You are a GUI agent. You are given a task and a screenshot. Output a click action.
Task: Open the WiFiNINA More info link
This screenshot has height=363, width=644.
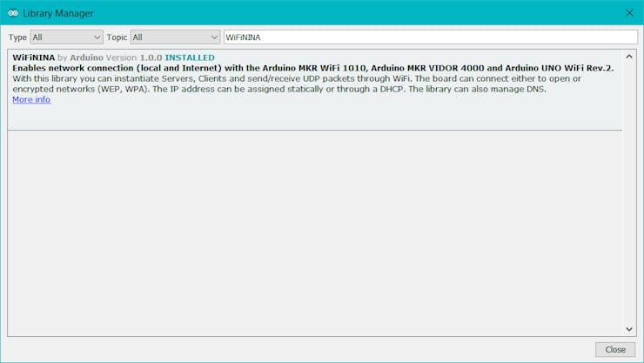click(31, 100)
